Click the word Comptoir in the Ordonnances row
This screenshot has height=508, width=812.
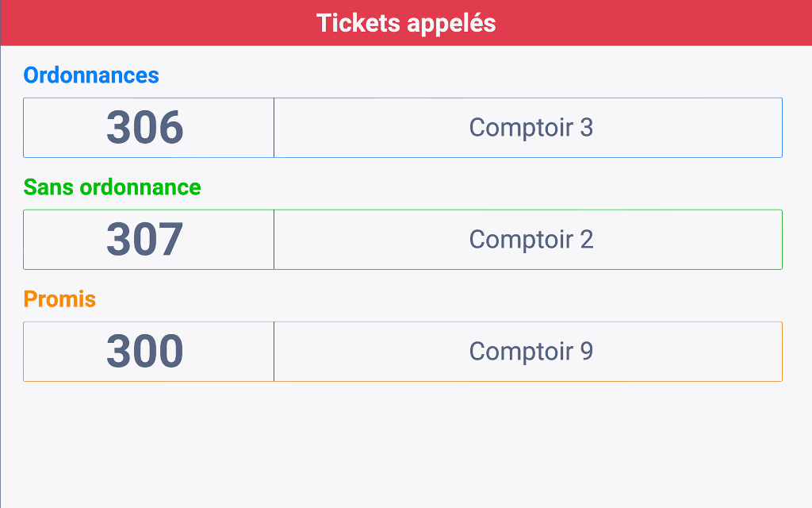(x=521, y=128)
